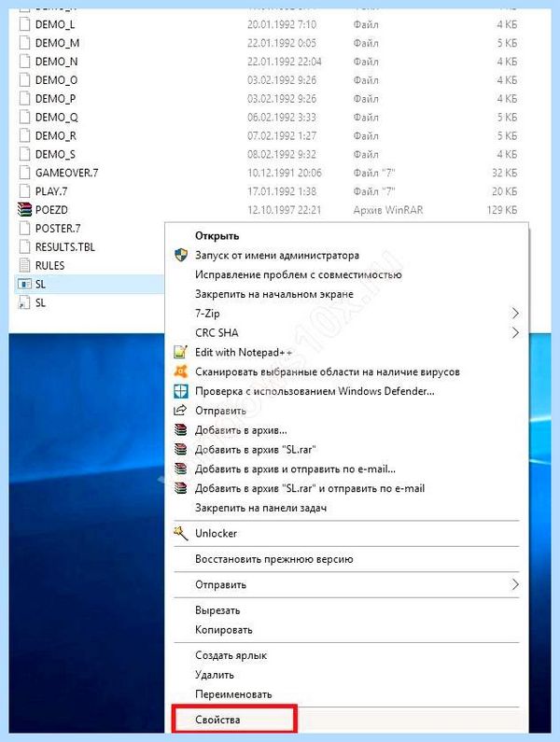The width and height of the screenshot is (560, 742).
Task: Expand lower Отправить submenu arrow
Action: [515, 584]
